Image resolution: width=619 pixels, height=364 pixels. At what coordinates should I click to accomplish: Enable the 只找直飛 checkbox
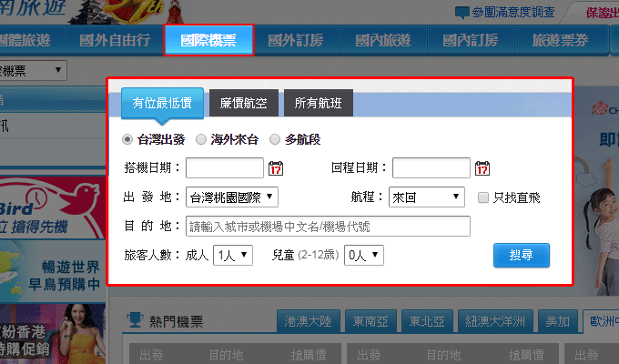[484, 197]
